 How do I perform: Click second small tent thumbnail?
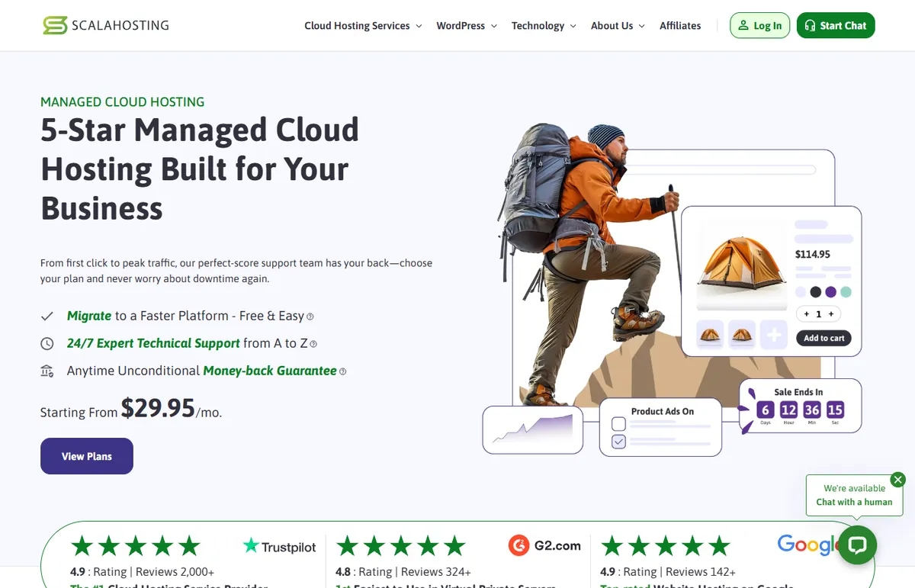point(742,334)
